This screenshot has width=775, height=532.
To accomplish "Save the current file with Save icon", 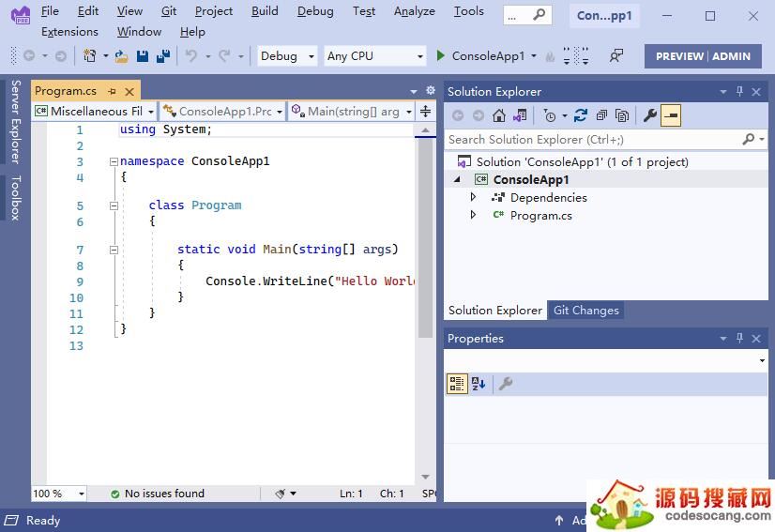I will coord(143,56).
